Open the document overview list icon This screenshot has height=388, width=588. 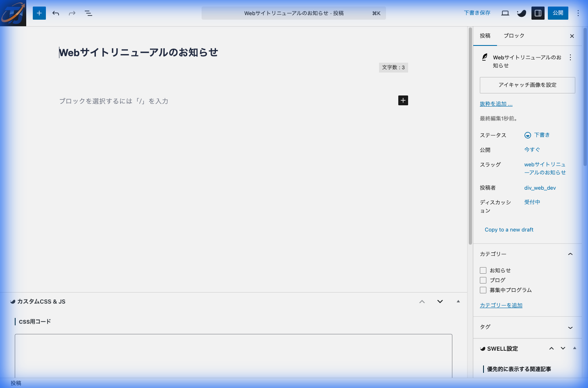(x=88, y=13)
